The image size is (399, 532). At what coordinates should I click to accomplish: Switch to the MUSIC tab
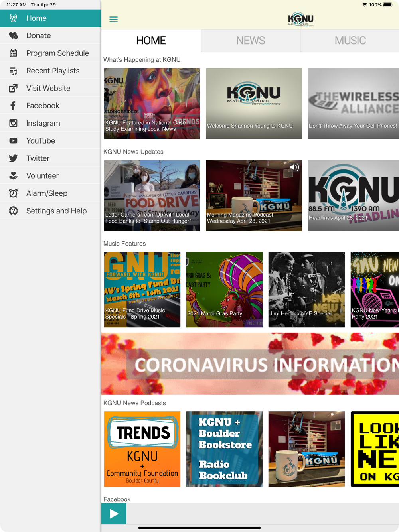tap(350, 41)
